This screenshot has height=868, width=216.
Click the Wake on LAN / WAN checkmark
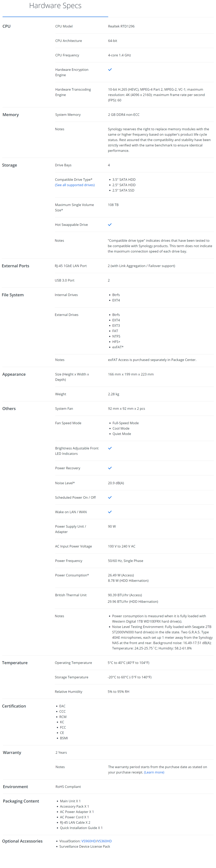110,512
